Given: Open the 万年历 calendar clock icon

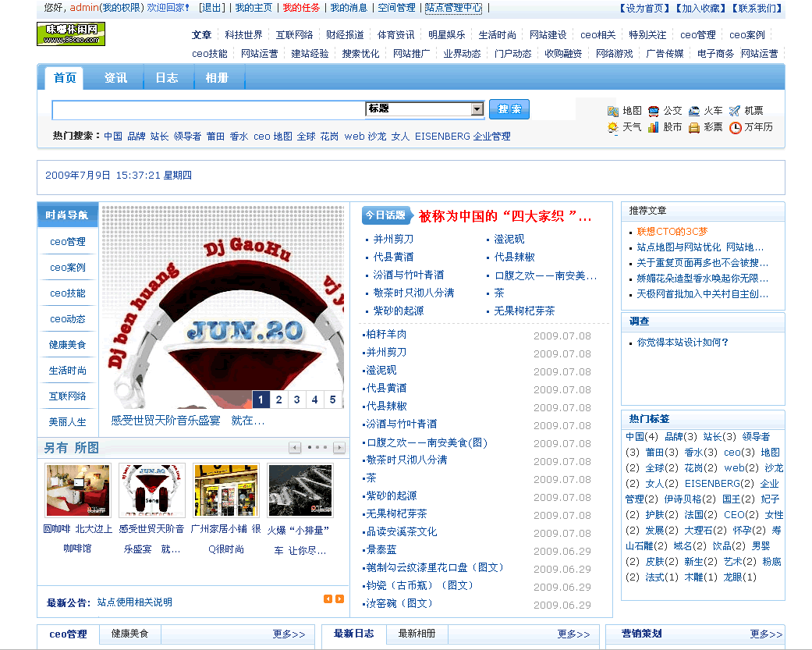Looking at the screenshot, I should click(x=735, y=127).
